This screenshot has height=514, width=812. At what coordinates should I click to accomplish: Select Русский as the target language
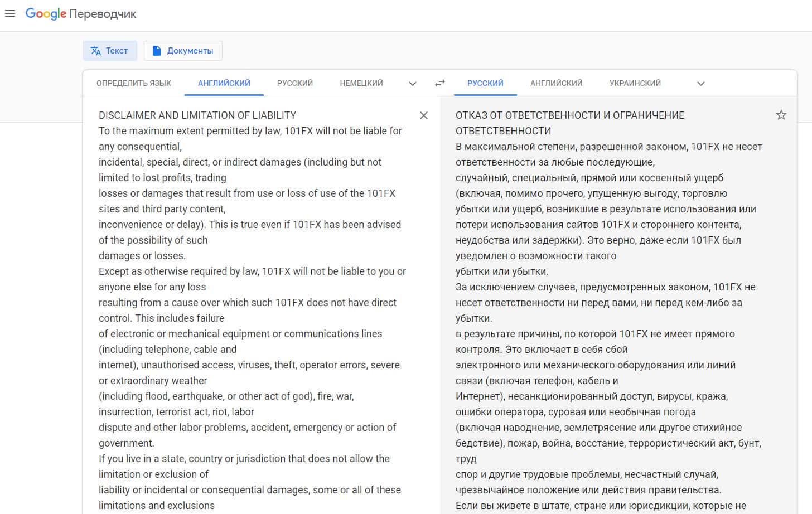[485, 83]
